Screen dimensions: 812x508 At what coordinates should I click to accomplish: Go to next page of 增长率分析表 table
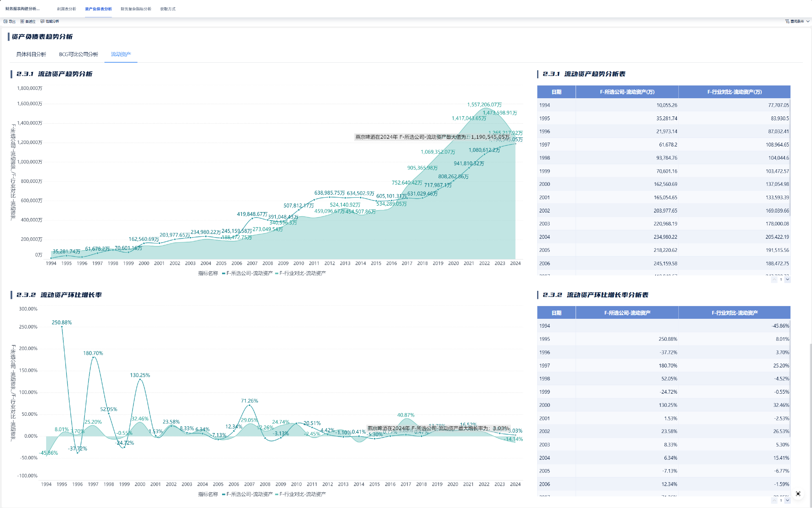[787, 500]
